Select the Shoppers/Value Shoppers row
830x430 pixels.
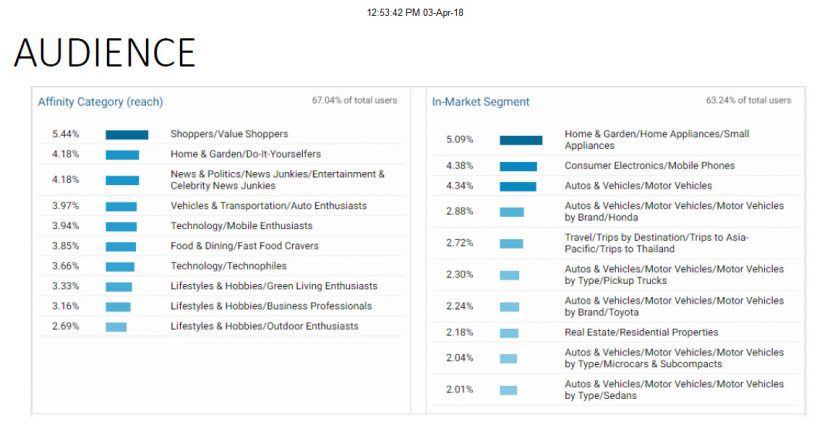pos(221,134)
